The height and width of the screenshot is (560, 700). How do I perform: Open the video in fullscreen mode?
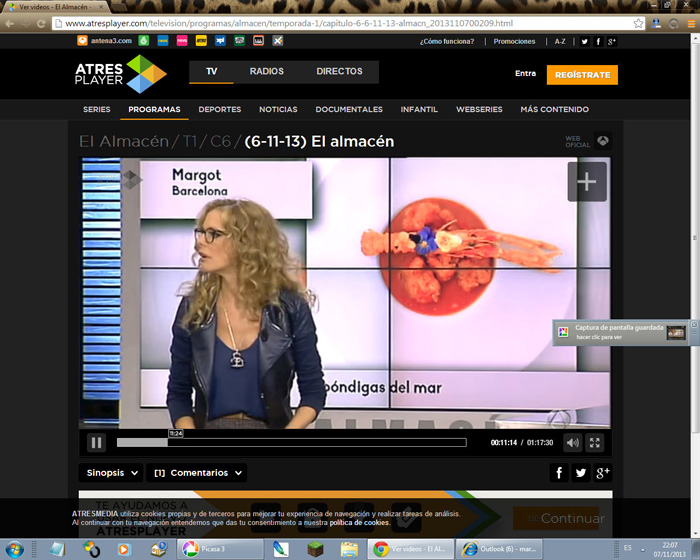pyautogui.click(x=595, y=443)
